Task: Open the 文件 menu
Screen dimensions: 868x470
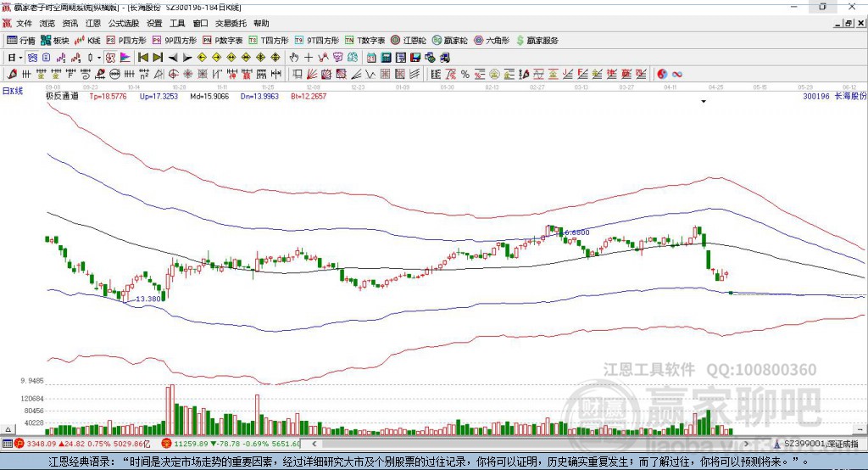Action: tap(24, 23)
